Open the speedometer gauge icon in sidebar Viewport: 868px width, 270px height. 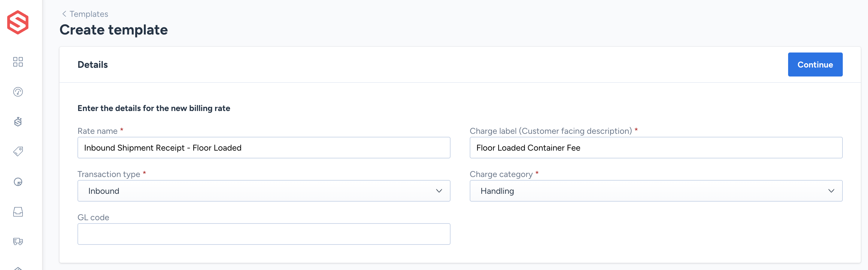[18, 91]
